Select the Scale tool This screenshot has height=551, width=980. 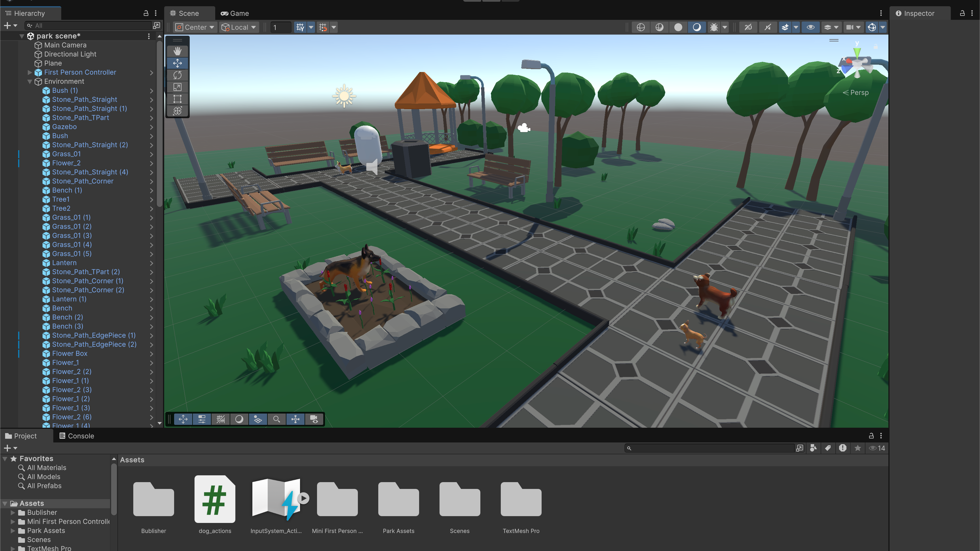pyautogui.click(x=177, y=87)
